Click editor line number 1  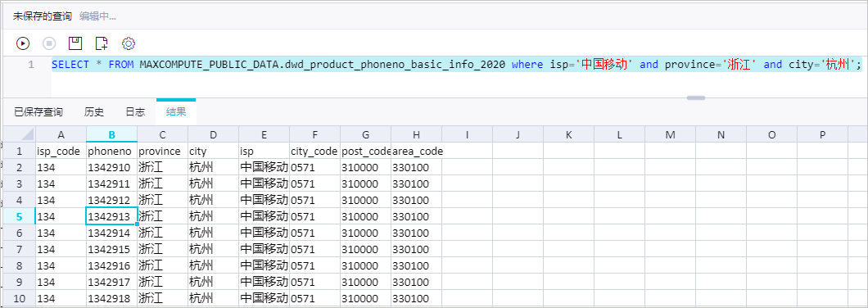tap(31, 64)
